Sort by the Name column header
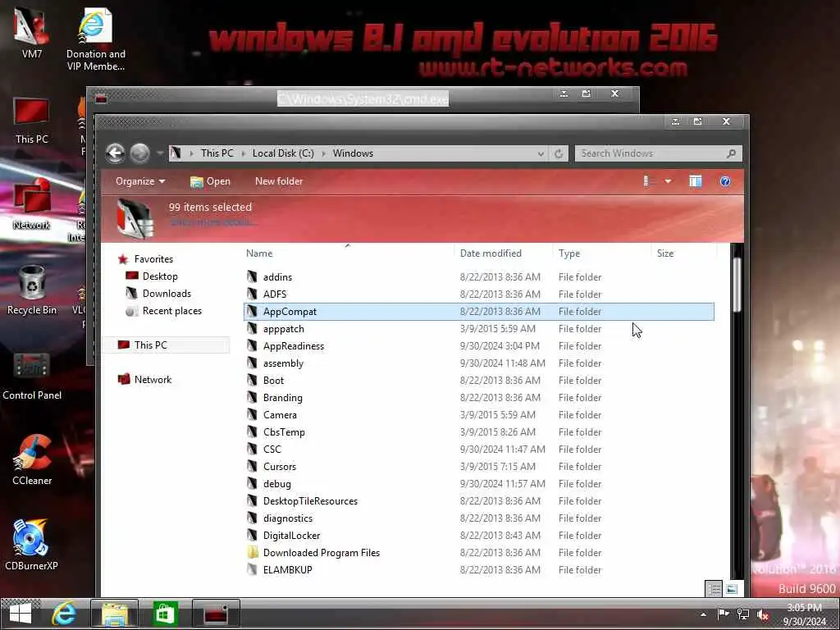The height and width of the screenshot is (630, 840). 259,253
